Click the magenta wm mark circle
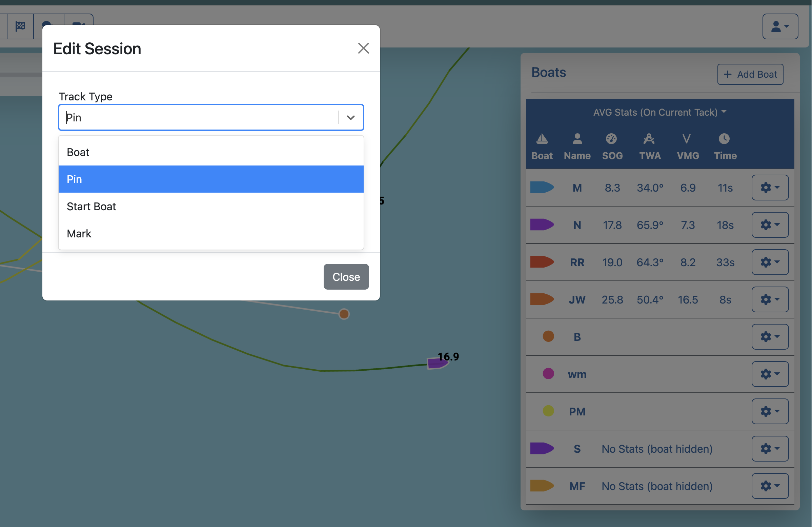The image size is (812, 527). 548,374
